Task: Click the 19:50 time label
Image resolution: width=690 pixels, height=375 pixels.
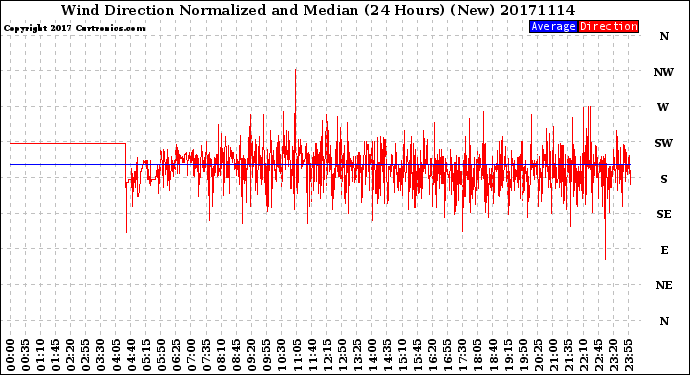Action: (x=523, y=355)
